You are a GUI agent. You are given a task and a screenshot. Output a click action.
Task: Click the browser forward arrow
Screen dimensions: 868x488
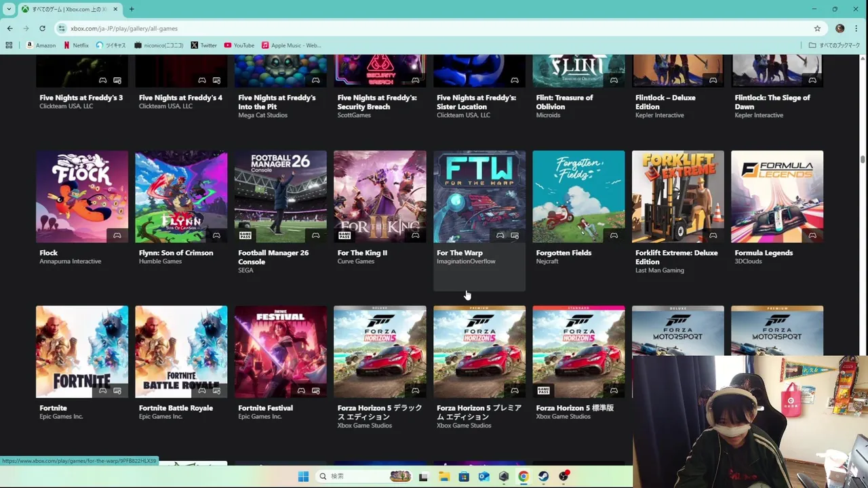click(x=26, y=28)
